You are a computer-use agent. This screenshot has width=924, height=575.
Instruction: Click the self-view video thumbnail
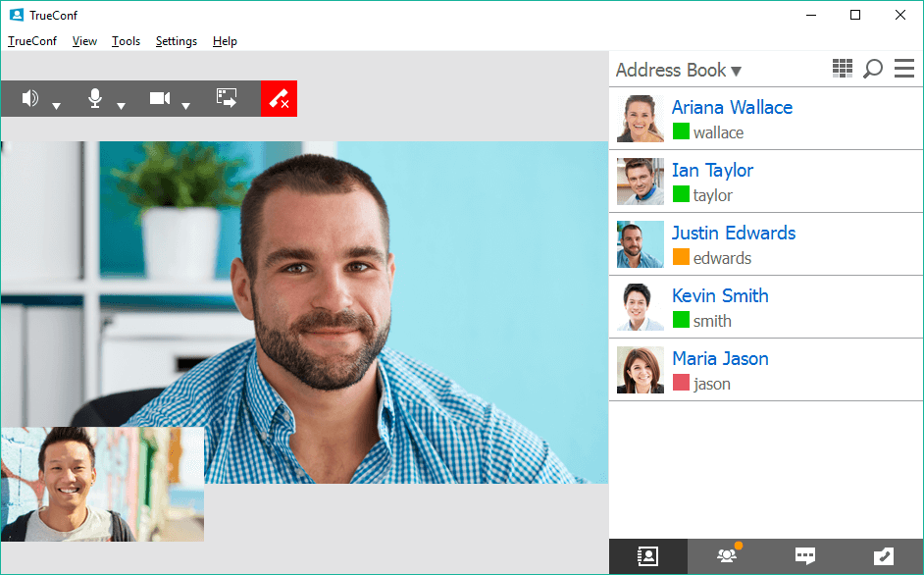(103, 484)
